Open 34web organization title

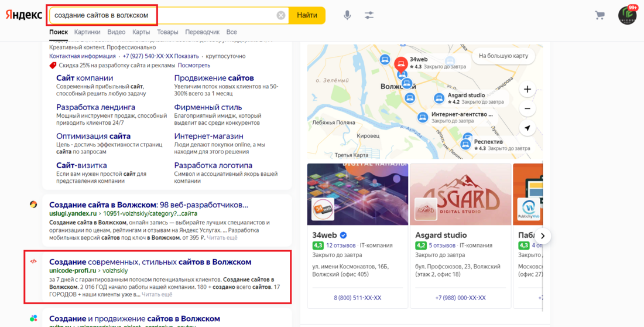324,235
